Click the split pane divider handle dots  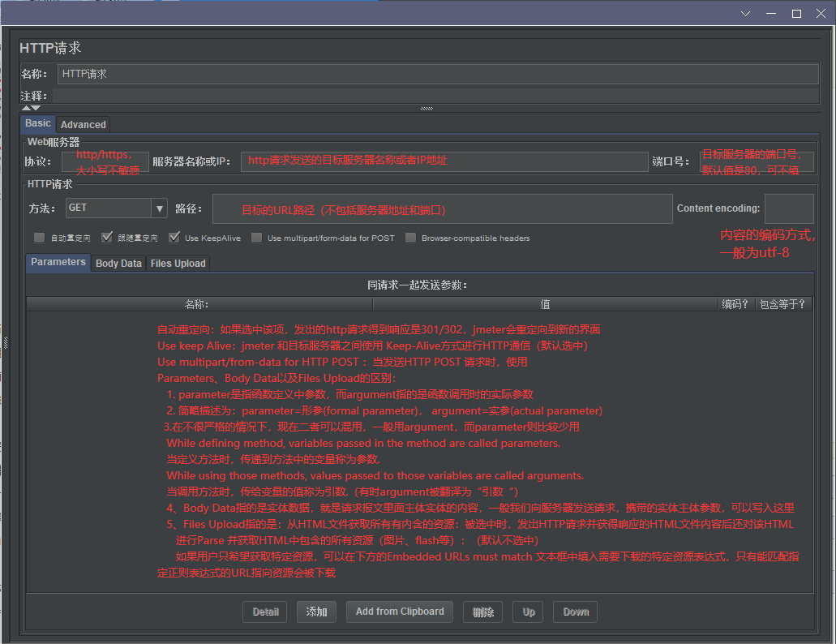tap(427, 108)
